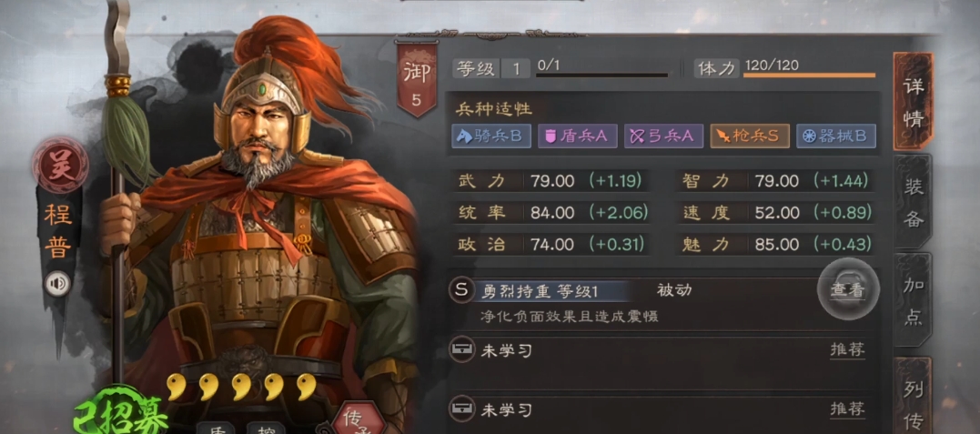Select the 弓兵A archer aptitude badge
Image resolution: width=980 pixels, height=434 pixels.
pyautogui.click(x=663, y=136)
